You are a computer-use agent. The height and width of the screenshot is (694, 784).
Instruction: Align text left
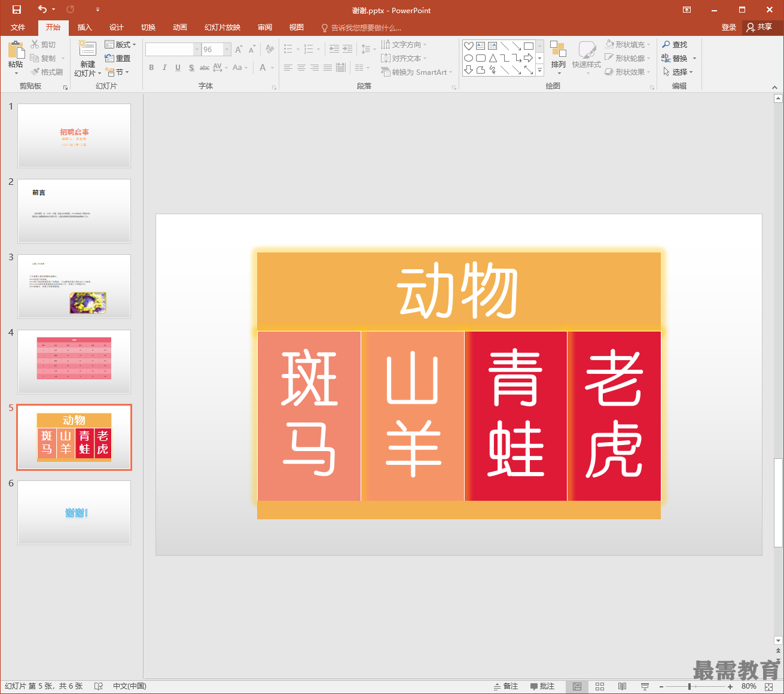pos(288,68)
